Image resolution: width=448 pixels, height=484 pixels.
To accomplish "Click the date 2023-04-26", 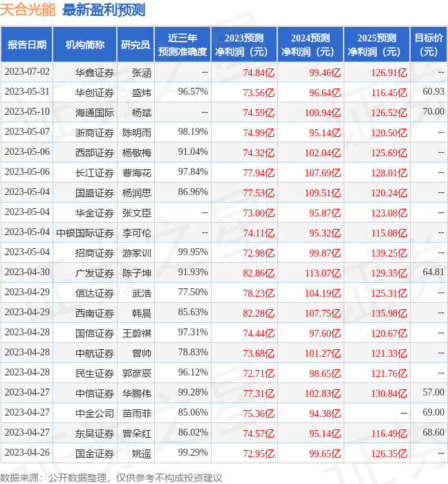I will tap(27, 453).
